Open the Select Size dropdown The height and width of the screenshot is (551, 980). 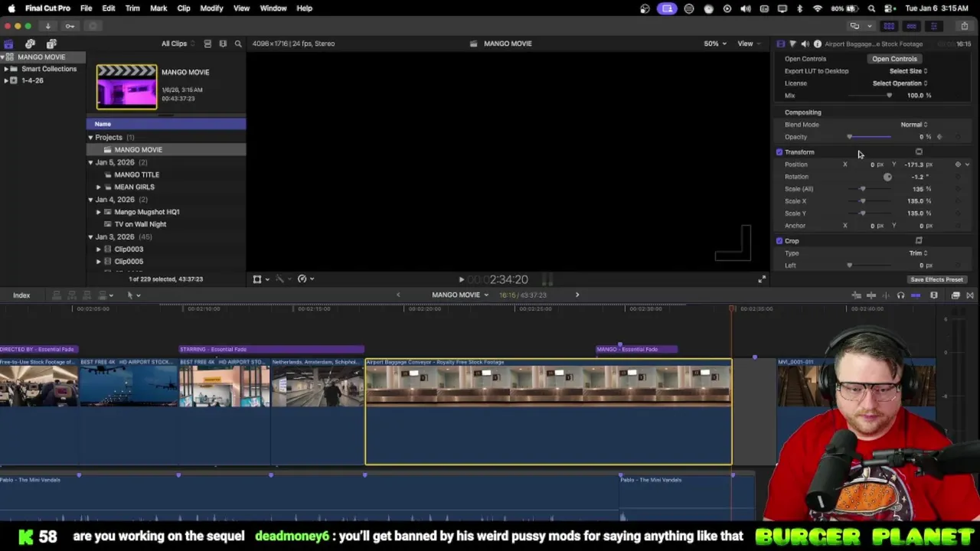point(908,71)
